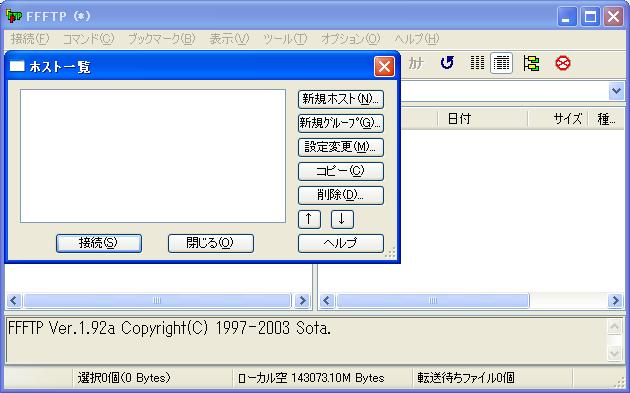Click the remote pane horizontal scrollbar thumb

click(x=433, y=300)
